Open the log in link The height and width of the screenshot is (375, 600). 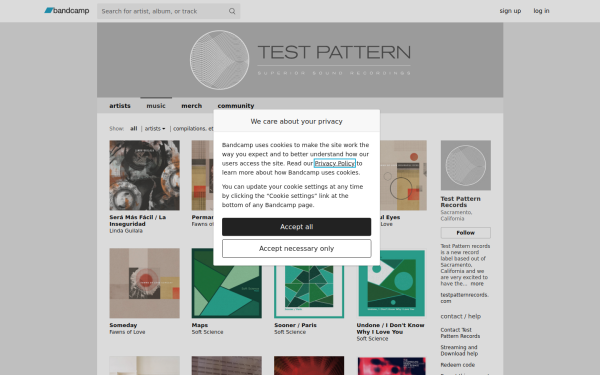pos(541,11)
